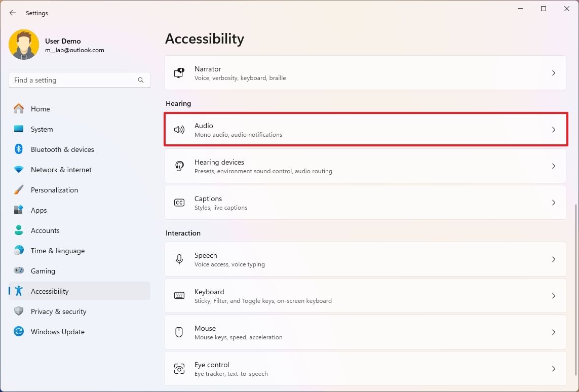This screenshot has width=579, height=392.
Task: Switch to the Gaming section
Action: [x=43, y=270]
